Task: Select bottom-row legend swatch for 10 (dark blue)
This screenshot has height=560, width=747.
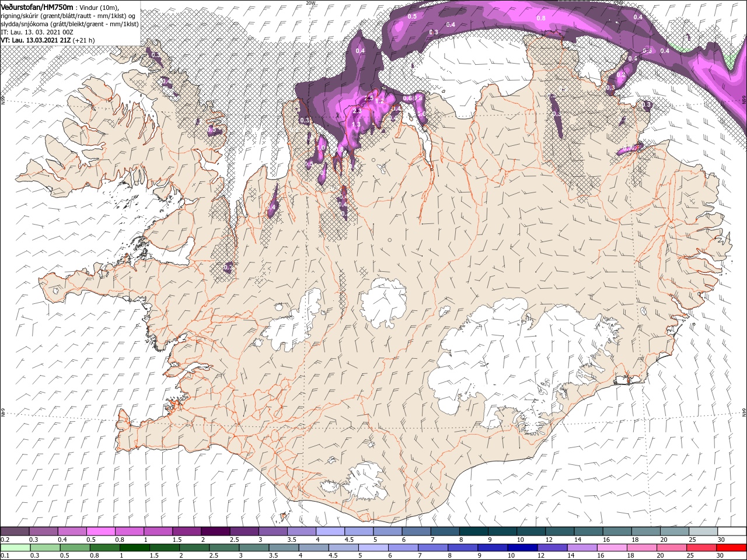Action: (x=523, y=548)
